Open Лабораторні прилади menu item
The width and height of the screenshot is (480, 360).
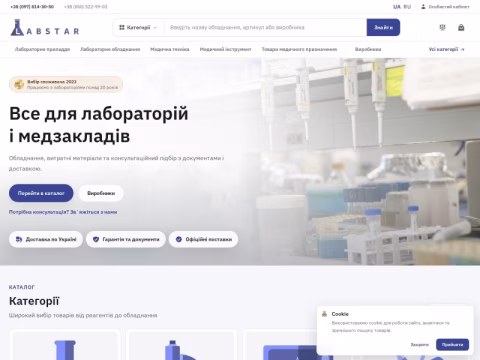click(42, 49)
